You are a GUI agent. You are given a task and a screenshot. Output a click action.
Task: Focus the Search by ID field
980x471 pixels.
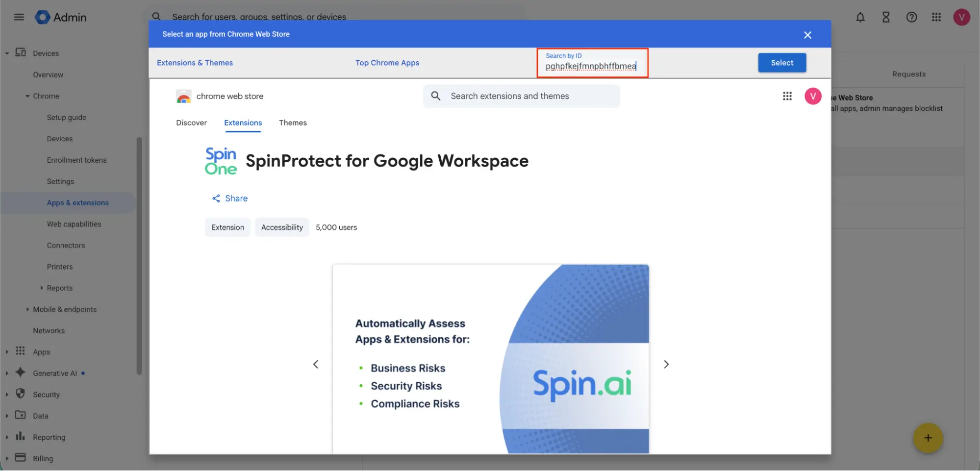pyautogui.click(x=592, y=63)
